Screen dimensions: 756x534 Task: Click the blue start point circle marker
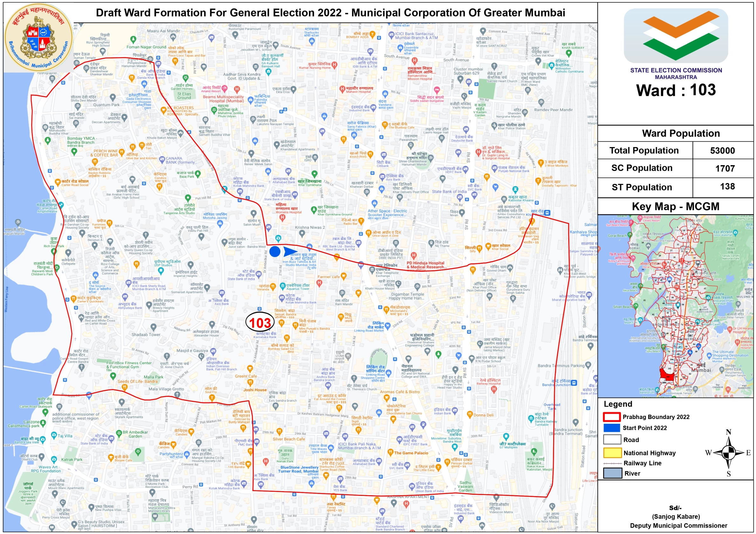click(275, 252)
